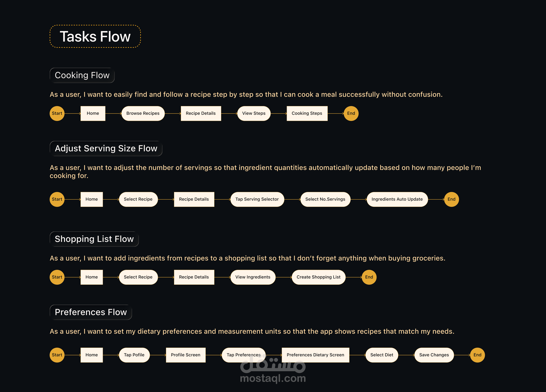Select the Cooking Steps box
Screen dimensions: 546x392
coord(307,113)
